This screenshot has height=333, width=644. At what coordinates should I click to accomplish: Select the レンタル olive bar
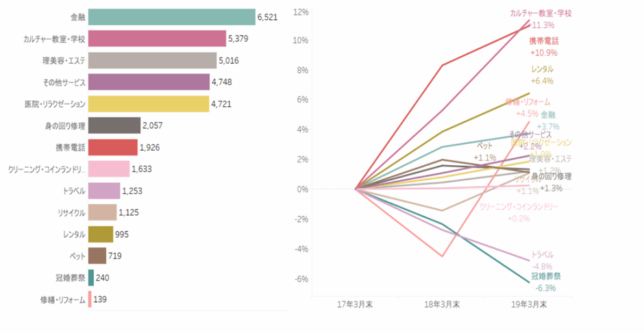[101, 234]
